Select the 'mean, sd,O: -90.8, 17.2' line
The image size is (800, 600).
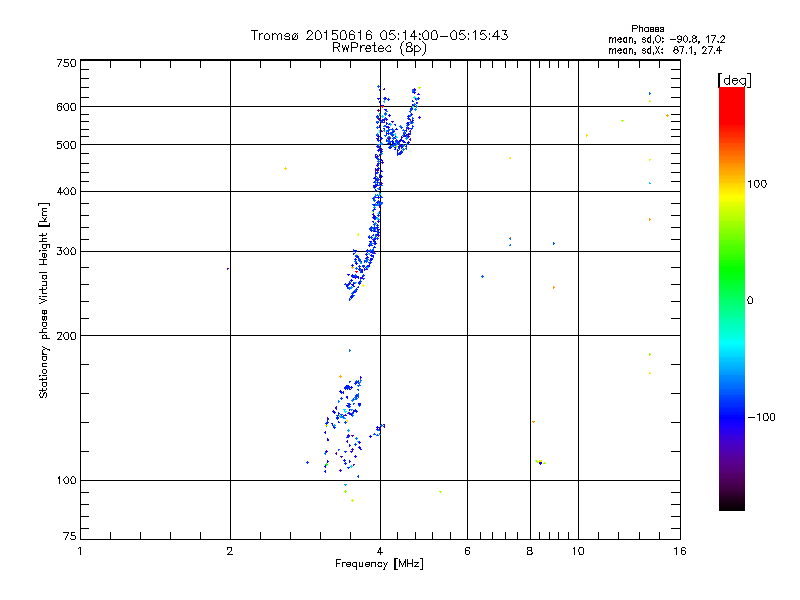[666, 39]
